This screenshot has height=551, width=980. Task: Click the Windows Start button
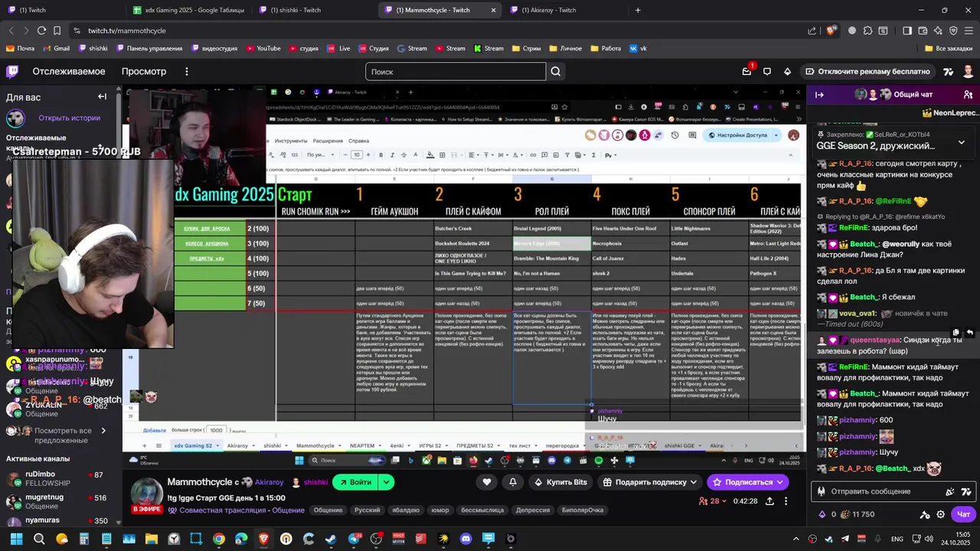pos(16,539)
